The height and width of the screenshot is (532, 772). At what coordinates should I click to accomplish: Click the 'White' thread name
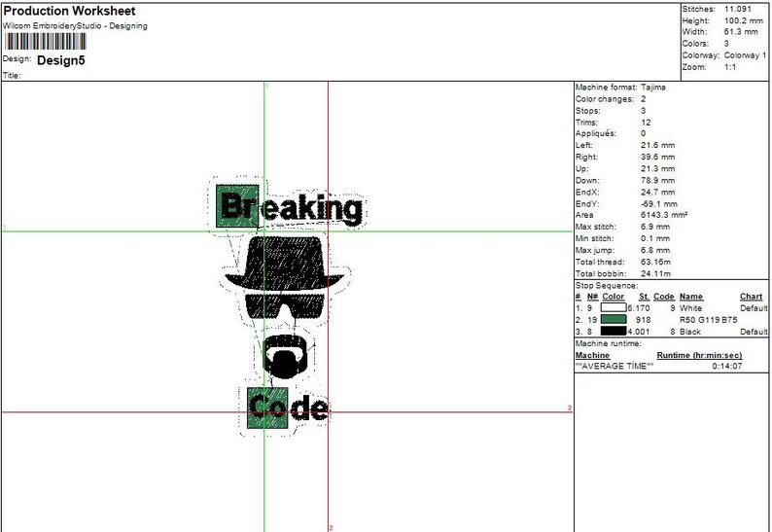pyautogui.click(x=690, y=308)
